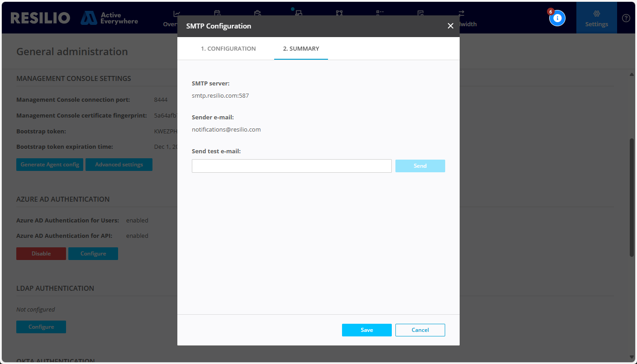This screenshot has width=637, height=364.
Task: Click the RESILIO logo
Action: click(40, 17)
